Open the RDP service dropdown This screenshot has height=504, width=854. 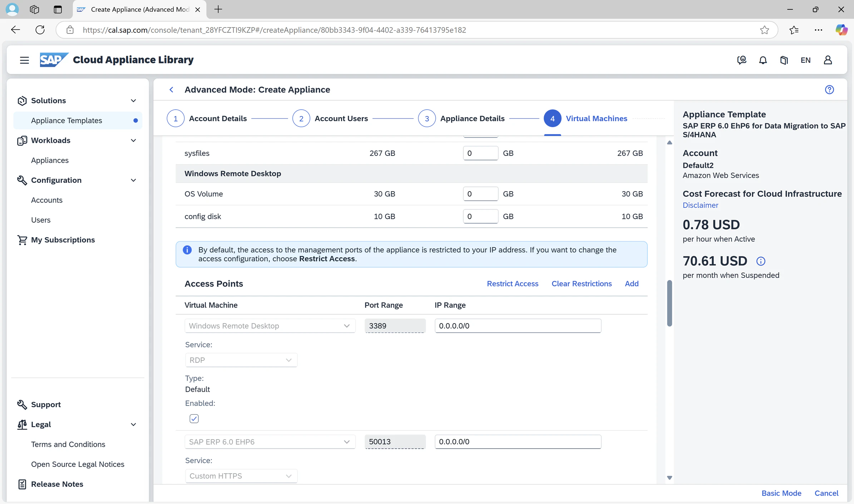pos(241,360)
